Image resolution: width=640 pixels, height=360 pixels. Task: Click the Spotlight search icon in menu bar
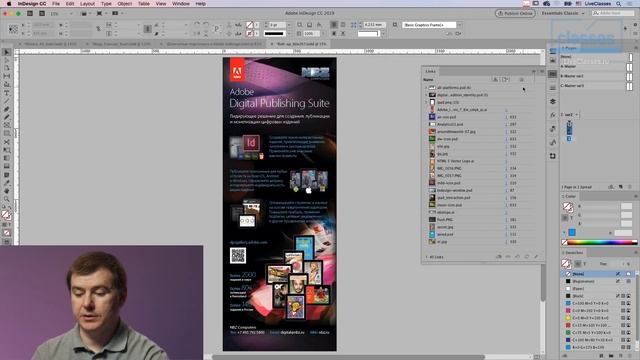pyautogui.click(x=619, y=4)
